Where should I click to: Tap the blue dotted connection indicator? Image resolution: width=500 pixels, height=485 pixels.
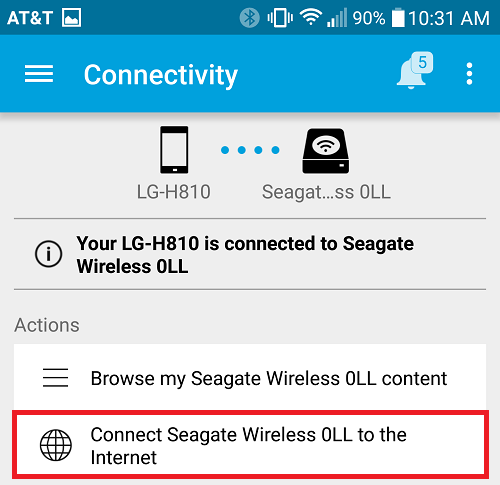[x=250, y=150]
